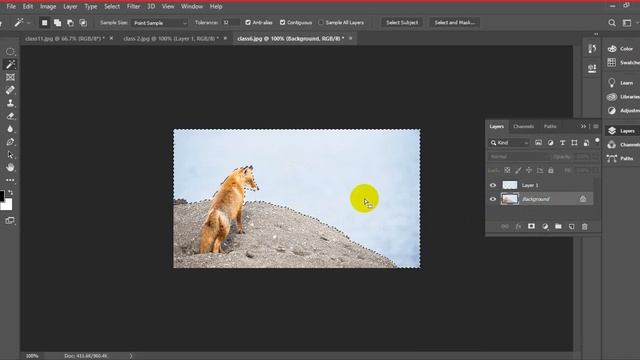The width and height of the screenshot is (640, 360).
Task: Open the Filter menu
Action: pos(133,7)
